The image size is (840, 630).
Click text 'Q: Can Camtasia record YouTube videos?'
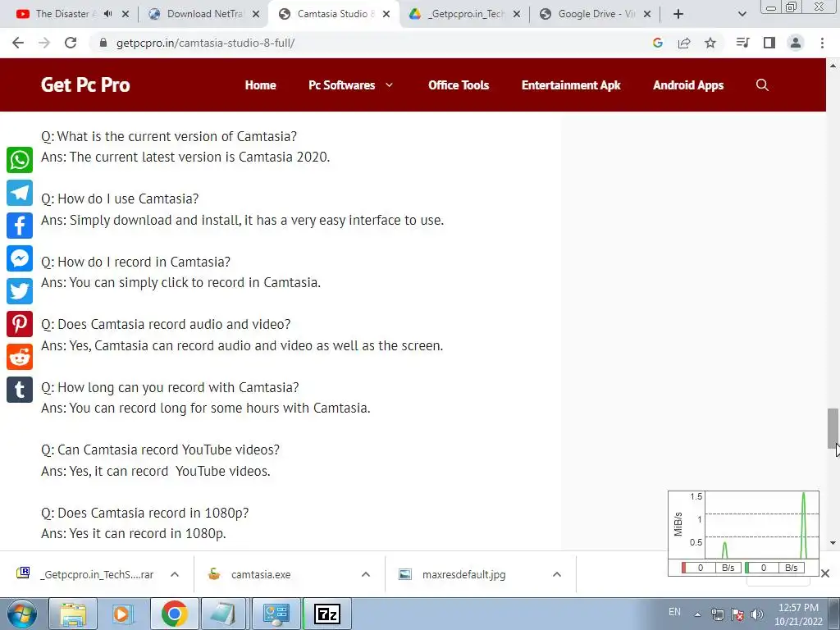(x=160, y=450)
